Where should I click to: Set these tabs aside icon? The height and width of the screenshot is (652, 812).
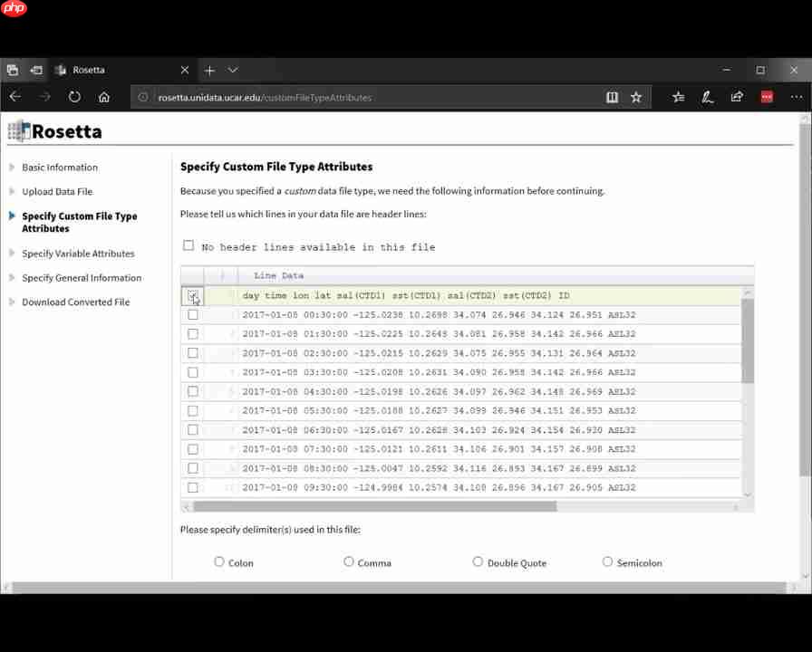pos(36,70)
